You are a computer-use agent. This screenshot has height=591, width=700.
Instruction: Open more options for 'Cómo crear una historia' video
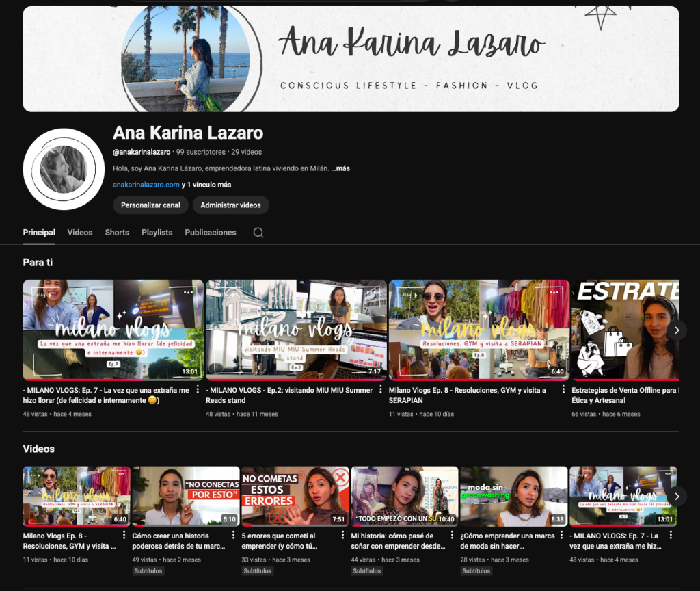click(x=232, y=536)
